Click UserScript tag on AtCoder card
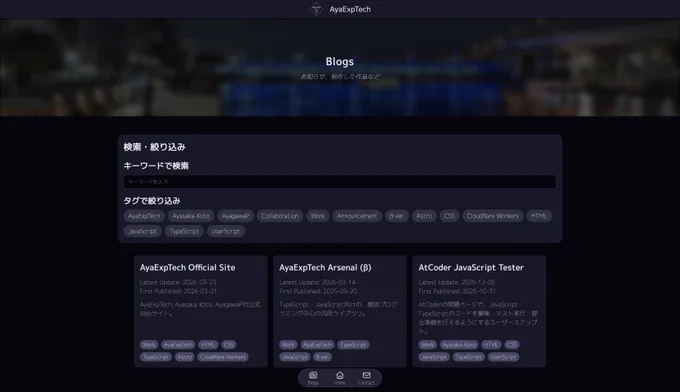 [503, 357]
